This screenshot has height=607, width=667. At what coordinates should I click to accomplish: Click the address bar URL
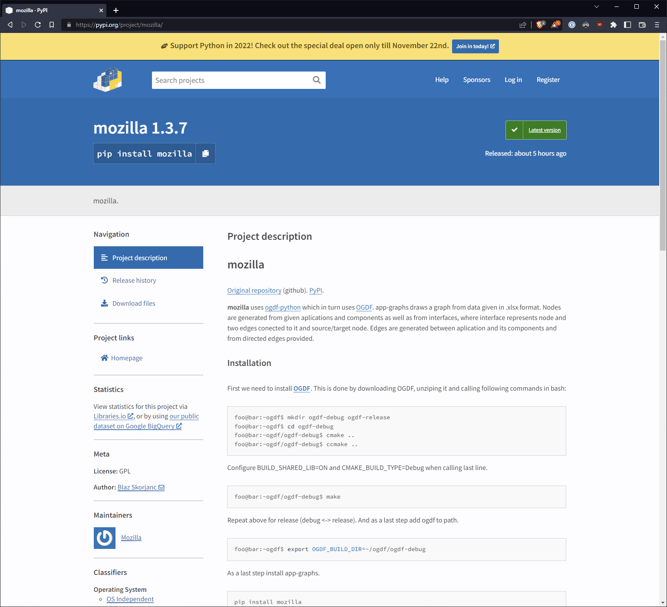[x=119, y=25]
